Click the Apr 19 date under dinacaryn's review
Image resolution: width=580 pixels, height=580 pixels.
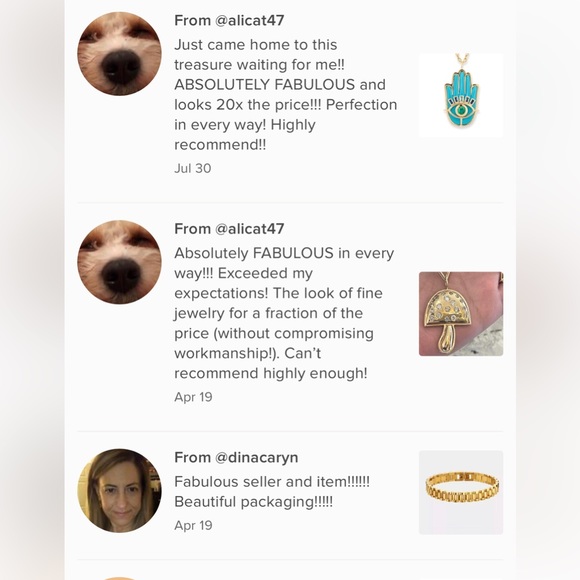193,525
